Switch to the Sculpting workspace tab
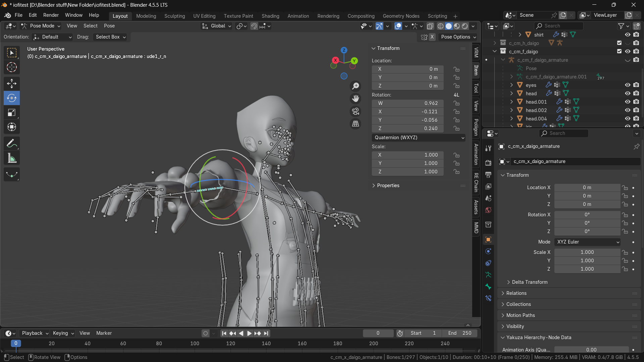 coord(175,16)
